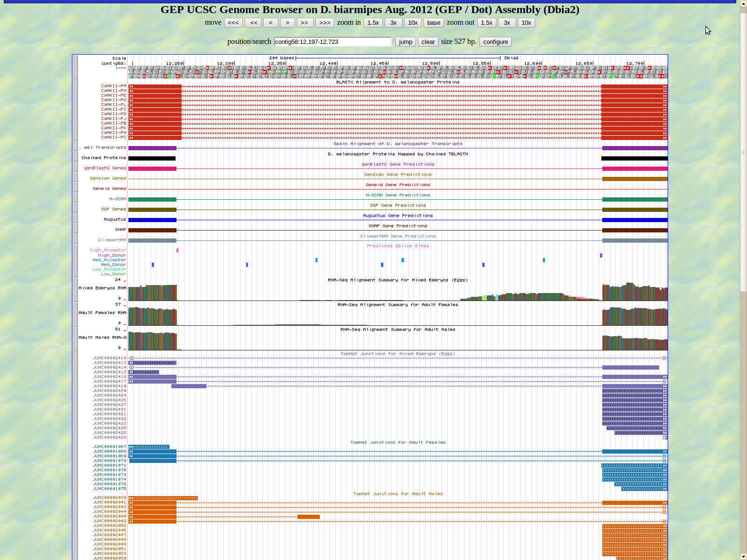Click BLASTX Alignment to D. melanogaster Proteins title
This screenshot has height=560, width=747.
coord(398,82)
